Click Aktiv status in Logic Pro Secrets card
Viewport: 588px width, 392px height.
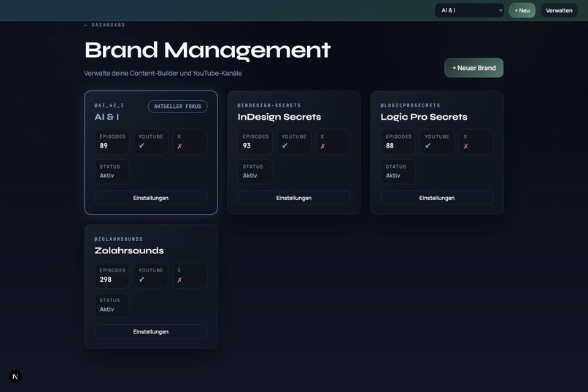[x=393, y=175]
